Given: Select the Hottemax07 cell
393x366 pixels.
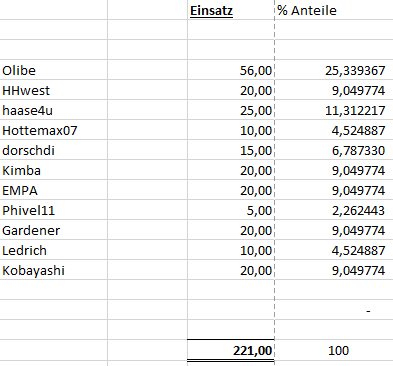Looking at the screenshot, I should (x=54, y=130).
